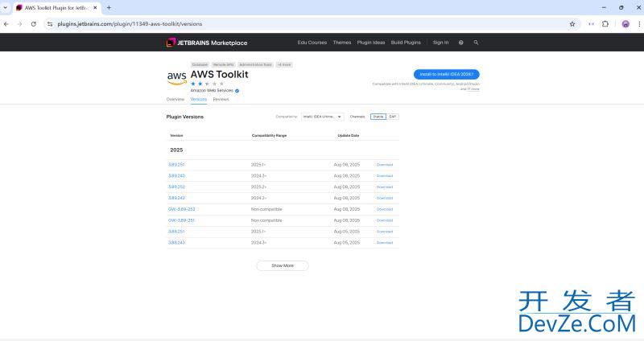Click Install to IntelliJ IDEA button
The image size is (644, 341).
tap(447, 74)
